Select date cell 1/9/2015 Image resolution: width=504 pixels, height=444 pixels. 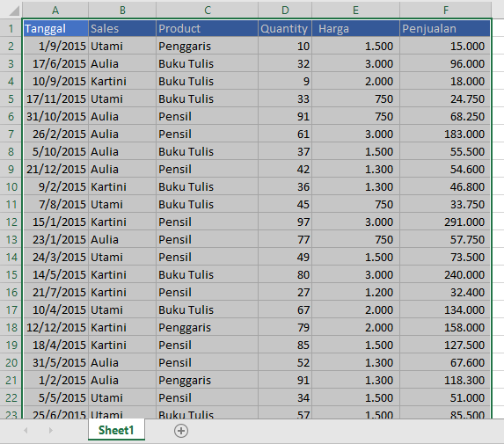point(55,47)
